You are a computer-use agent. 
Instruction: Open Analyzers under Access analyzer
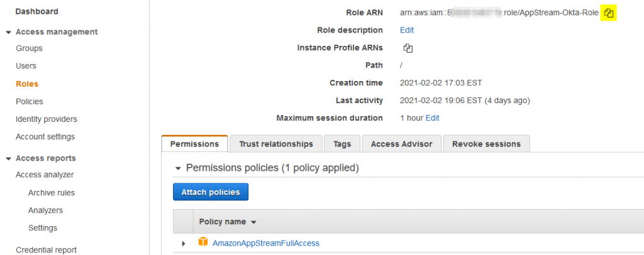45,210
